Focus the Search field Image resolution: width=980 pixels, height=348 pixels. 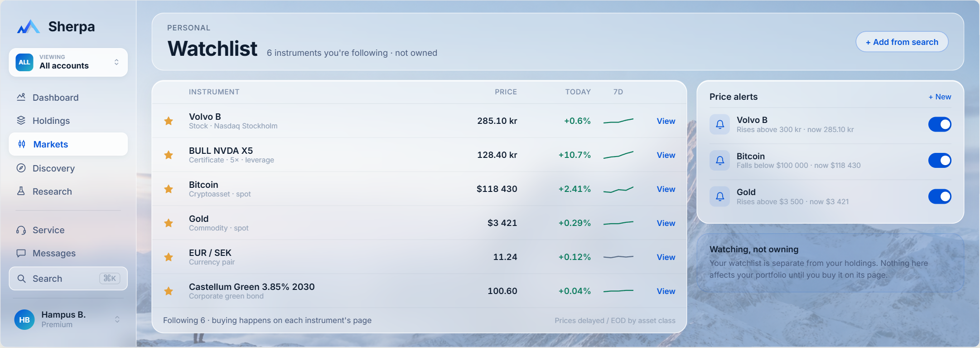click(68, 279)
